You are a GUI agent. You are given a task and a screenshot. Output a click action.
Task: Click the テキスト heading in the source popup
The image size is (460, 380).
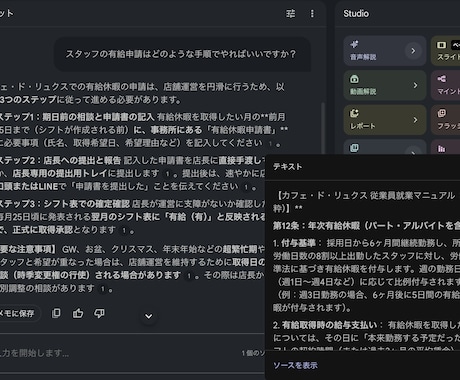[x=287, y=167]
